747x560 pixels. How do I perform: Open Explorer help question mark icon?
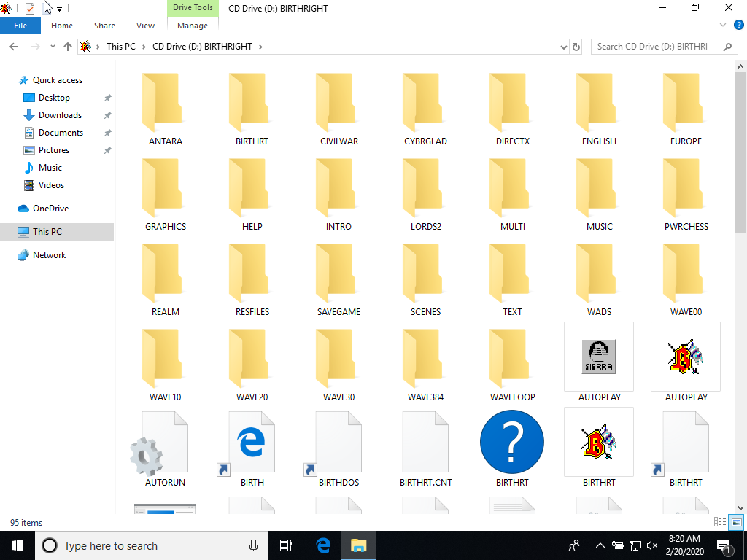coord(739,26)
